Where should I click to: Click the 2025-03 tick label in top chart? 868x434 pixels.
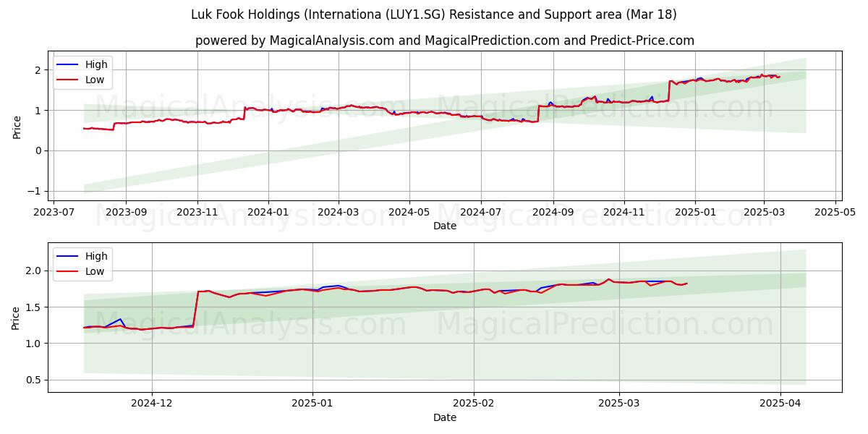coord(764,213)
